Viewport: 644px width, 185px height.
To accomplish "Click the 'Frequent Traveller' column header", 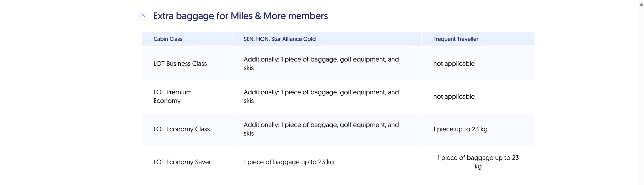I will pos(456,39).
